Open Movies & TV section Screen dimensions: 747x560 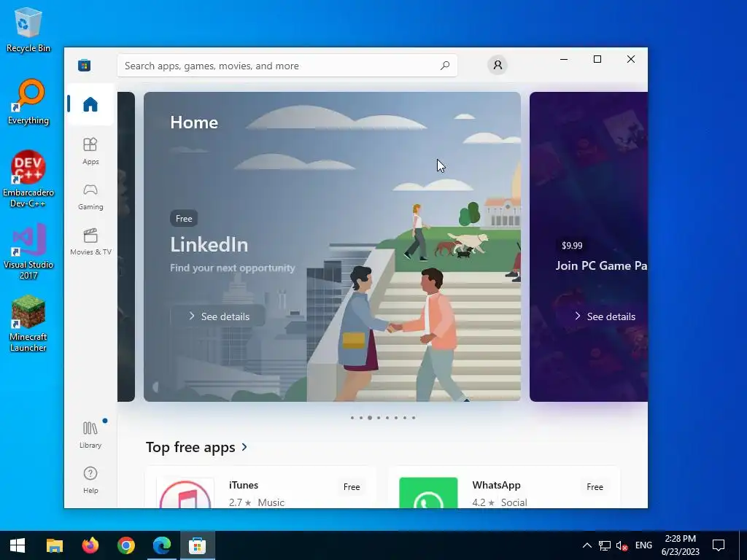point(90,241)
